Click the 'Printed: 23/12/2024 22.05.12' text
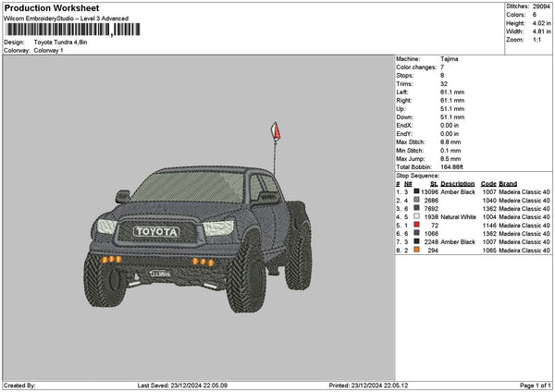This screenshot has width=555, height=392. point(368,386)
